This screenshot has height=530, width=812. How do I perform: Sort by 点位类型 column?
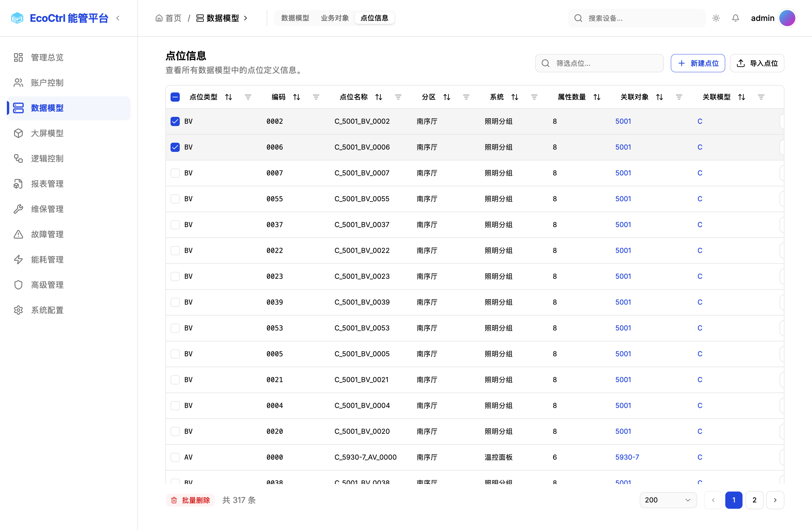pyautogui.click(x=229, y=97)
